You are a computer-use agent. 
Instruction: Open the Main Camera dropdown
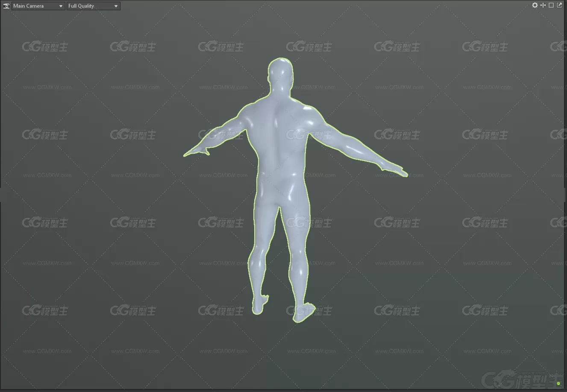tap(38, 6)
